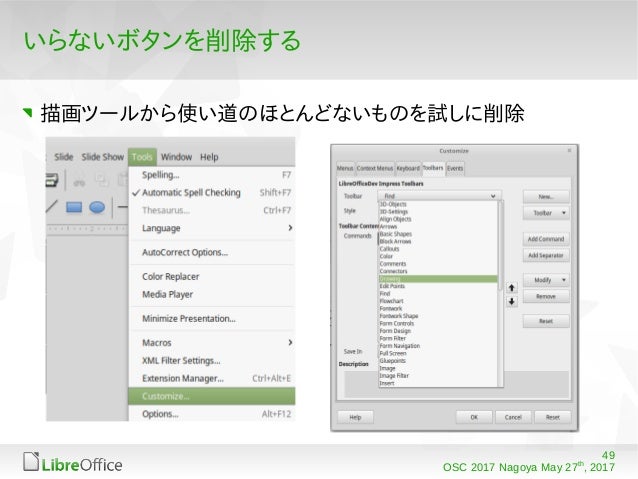
Task: Choose Basic Shapes in the list
Action: [438, 234]
